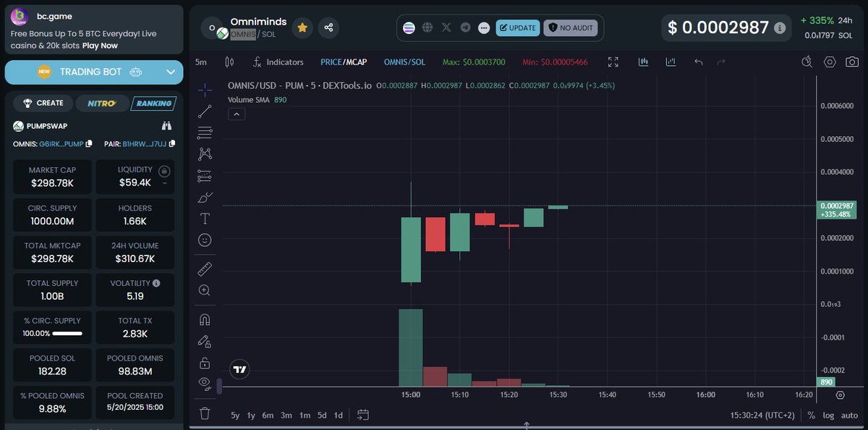
Task: Toggle lock all drawing tools
Action: pos(205,363)
